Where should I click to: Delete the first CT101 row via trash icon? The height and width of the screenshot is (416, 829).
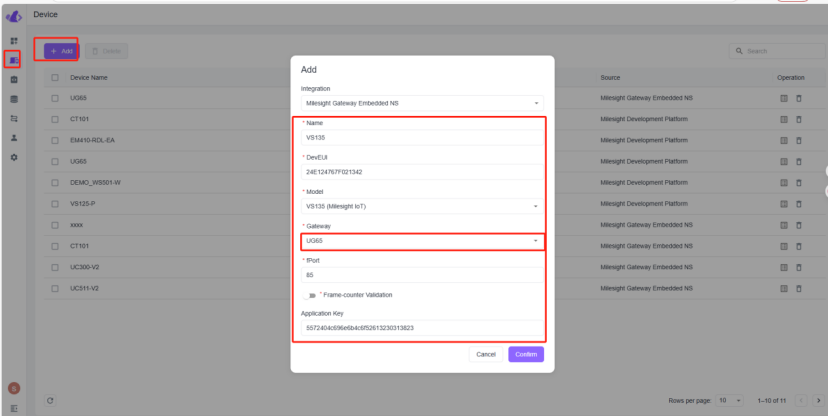[798, 119]
